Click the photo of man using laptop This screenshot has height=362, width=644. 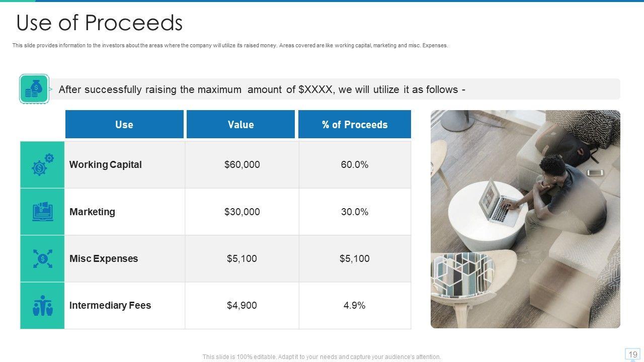[x=525, y=219]
